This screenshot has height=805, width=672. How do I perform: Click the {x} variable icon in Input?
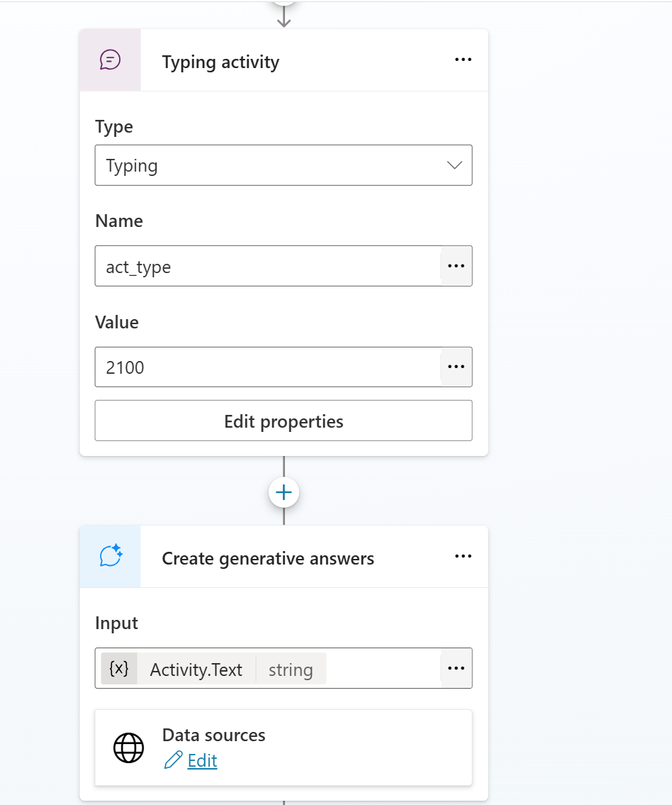119,669
